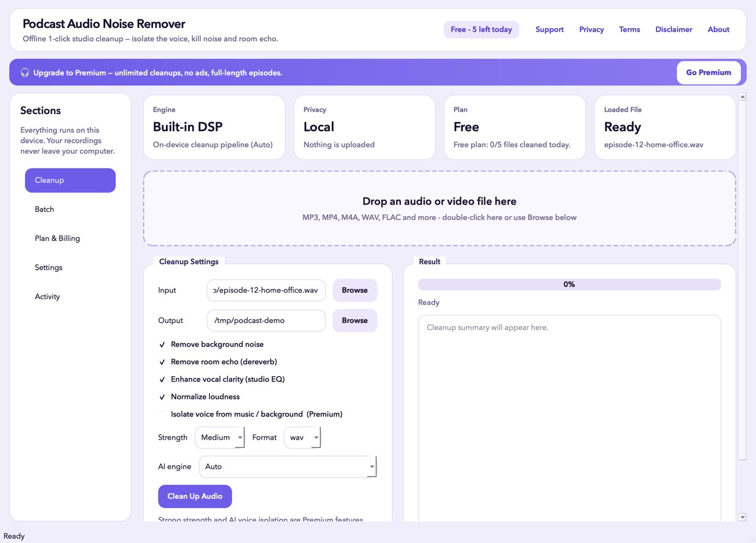This screenshot has width=756, height=543.
Task: Click the Input file path field
Action: tap(266, 290)
